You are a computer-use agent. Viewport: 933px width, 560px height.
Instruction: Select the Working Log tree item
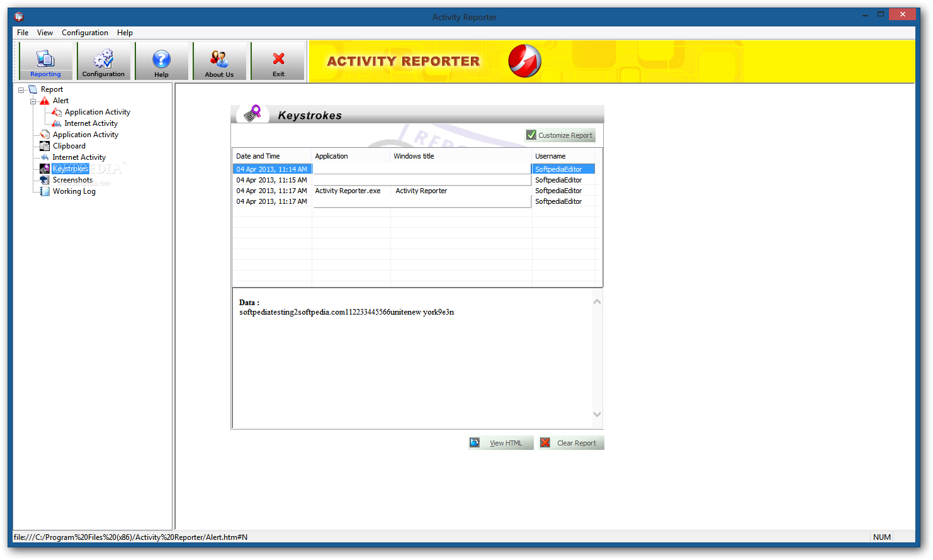(74, 191)
